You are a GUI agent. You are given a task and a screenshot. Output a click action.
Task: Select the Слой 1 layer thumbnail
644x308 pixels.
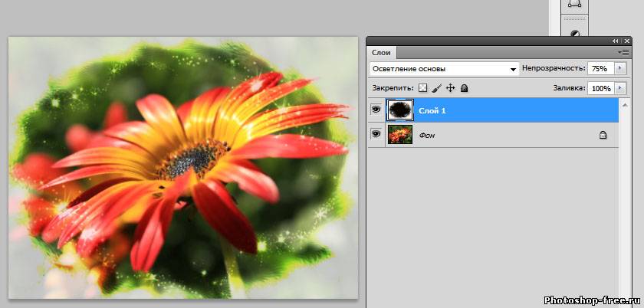pyautogui.click(x=400, y=110)
